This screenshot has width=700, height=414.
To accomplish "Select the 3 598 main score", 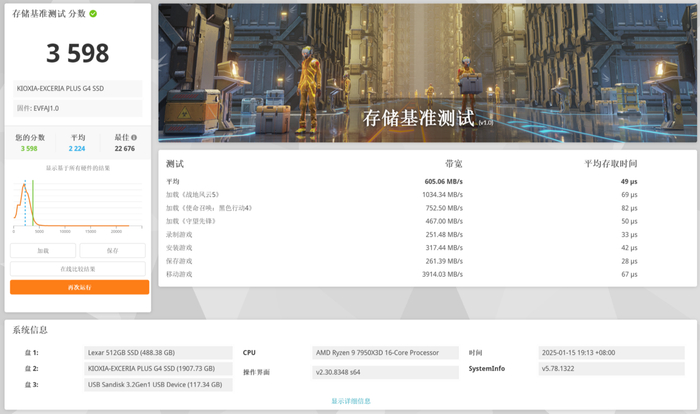I will [x=78, y=53].
